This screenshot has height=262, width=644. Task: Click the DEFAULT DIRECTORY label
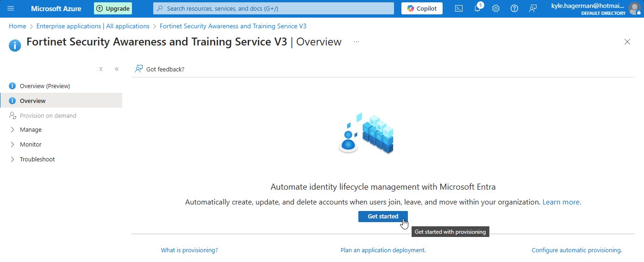point(603,13)
